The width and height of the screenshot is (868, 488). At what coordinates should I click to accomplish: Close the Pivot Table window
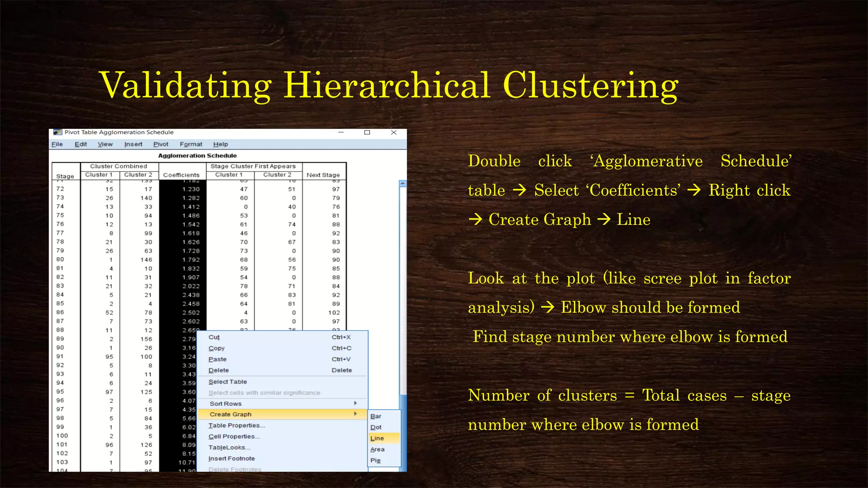point(394,132)
